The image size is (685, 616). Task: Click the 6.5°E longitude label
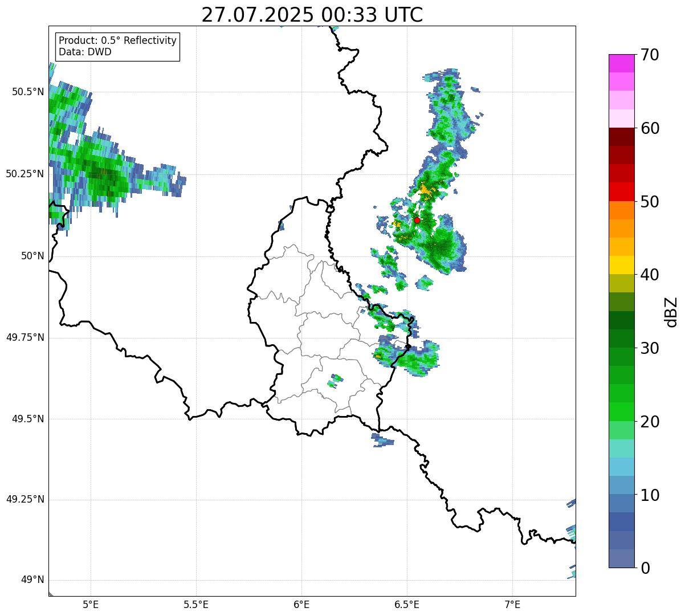[x=407, y=604]
